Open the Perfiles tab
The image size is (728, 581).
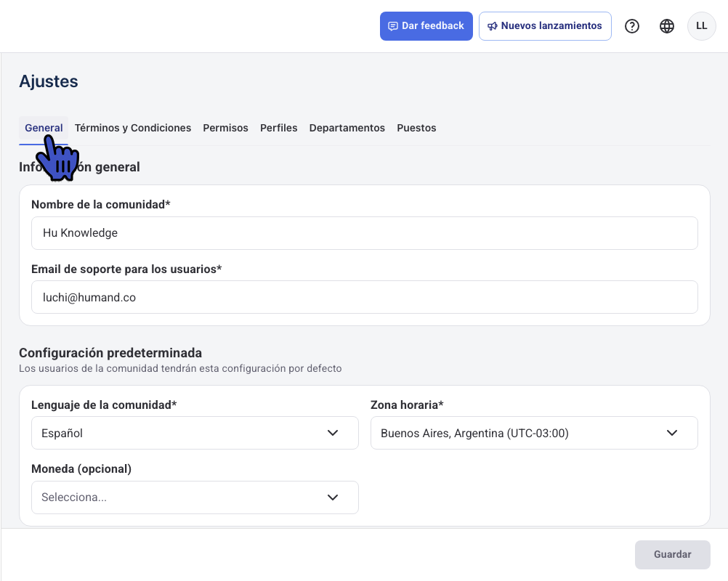coord(278,128)
